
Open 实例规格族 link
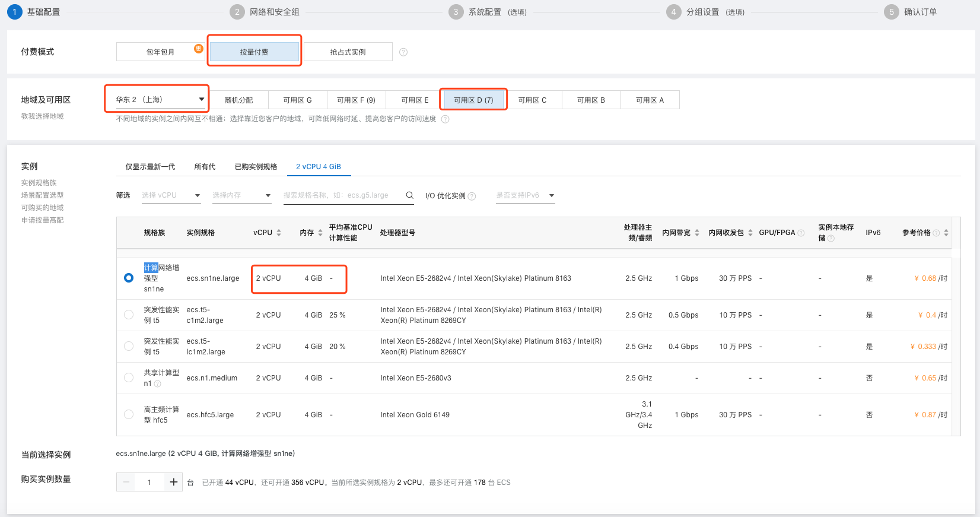pos(39,183)
